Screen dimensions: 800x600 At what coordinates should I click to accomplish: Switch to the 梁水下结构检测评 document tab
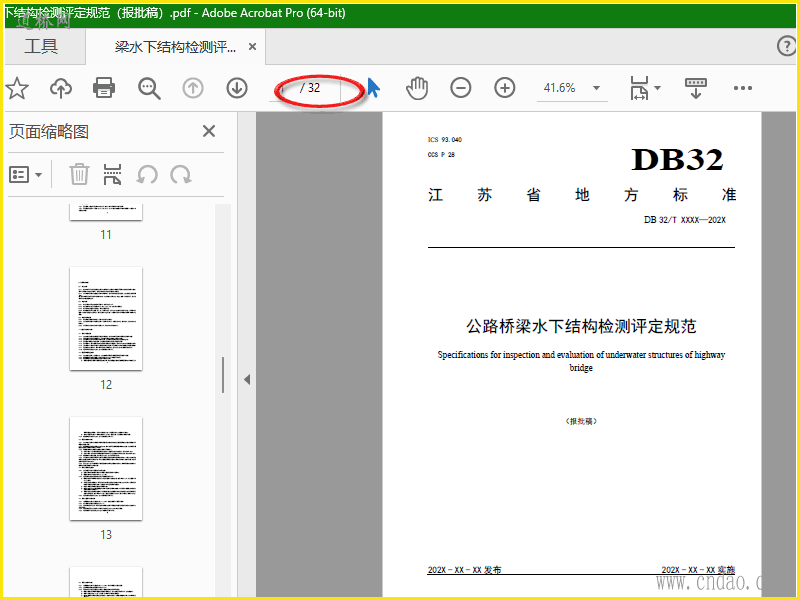(x=175, y=47)
